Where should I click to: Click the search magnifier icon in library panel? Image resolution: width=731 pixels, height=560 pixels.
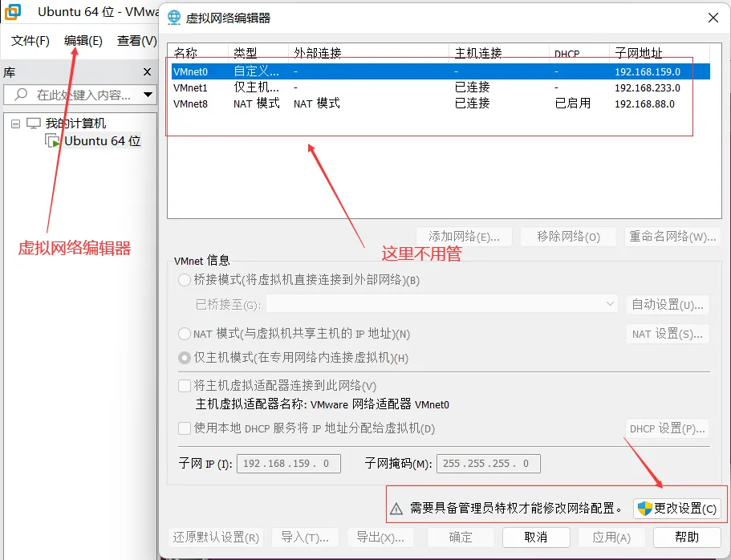(x=21, y=94)
